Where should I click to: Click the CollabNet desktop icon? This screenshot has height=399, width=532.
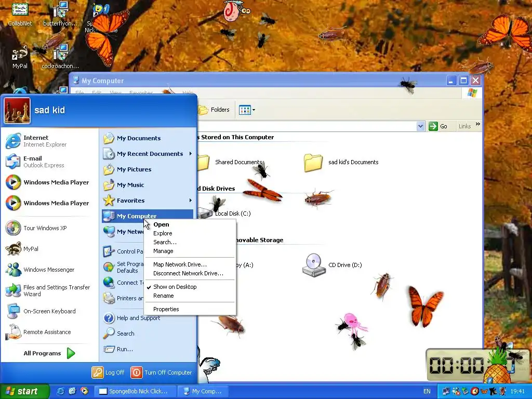[20, 14]
